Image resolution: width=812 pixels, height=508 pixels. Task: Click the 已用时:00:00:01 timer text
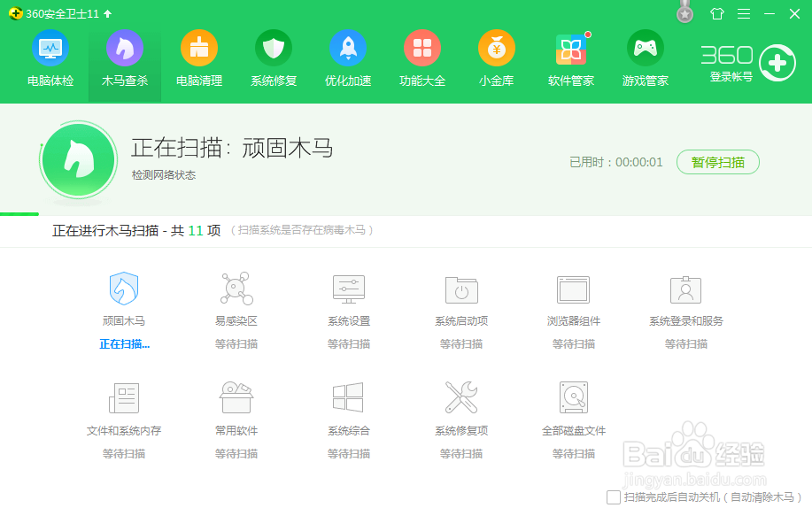point(615,162)
